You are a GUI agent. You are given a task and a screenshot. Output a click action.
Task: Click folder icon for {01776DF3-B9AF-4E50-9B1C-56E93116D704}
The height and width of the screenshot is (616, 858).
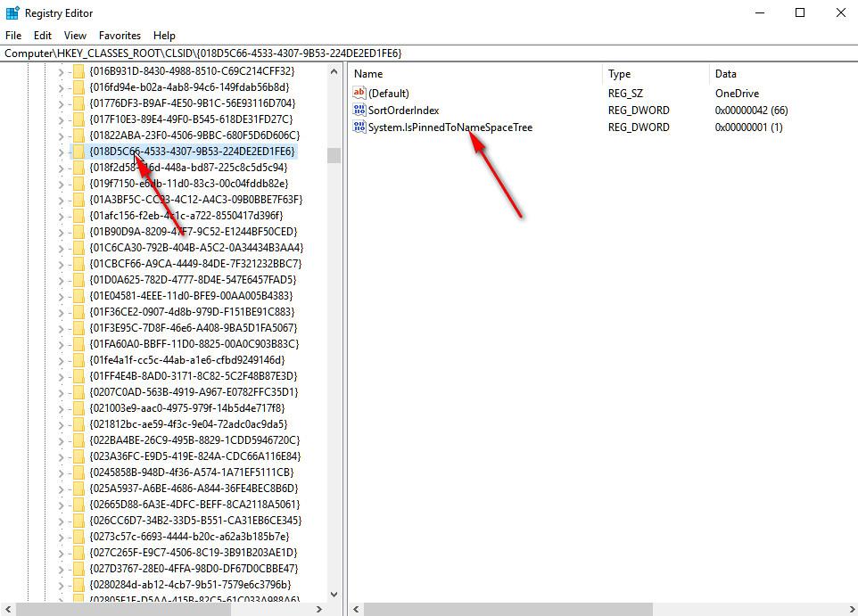click(x=78, y=103)
